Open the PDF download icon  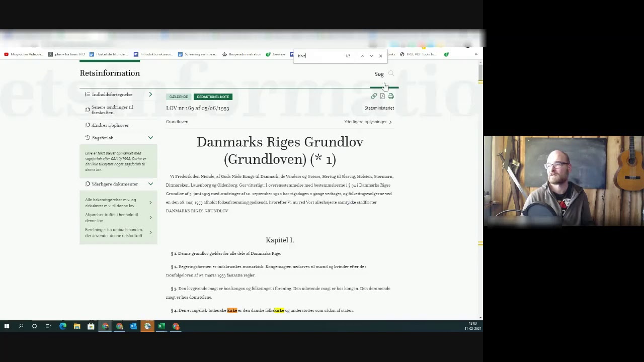click(x=382, y=96)
